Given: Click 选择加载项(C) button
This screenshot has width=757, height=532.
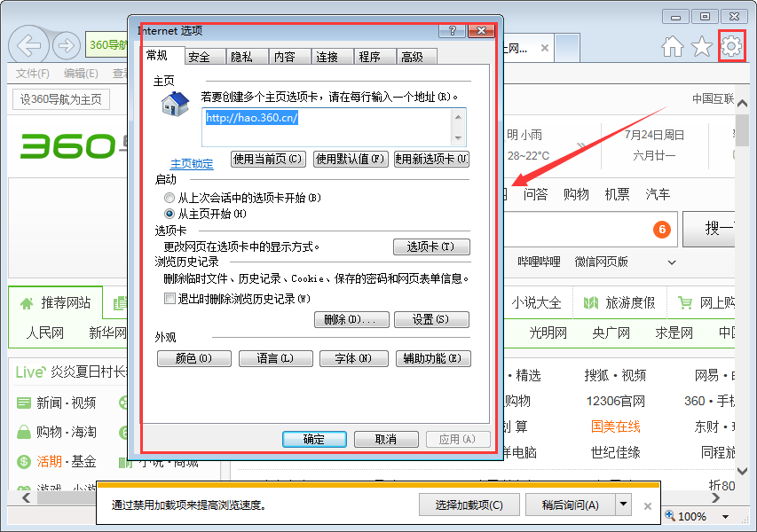Looking at the screenshot, I should click(x=469, y=505).
